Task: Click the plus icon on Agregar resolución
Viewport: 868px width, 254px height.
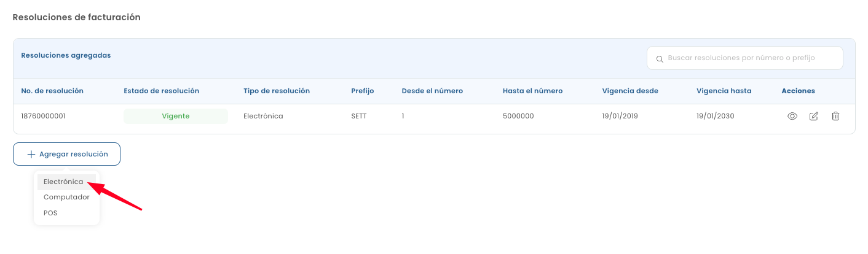Action: (x=31, y=155)
